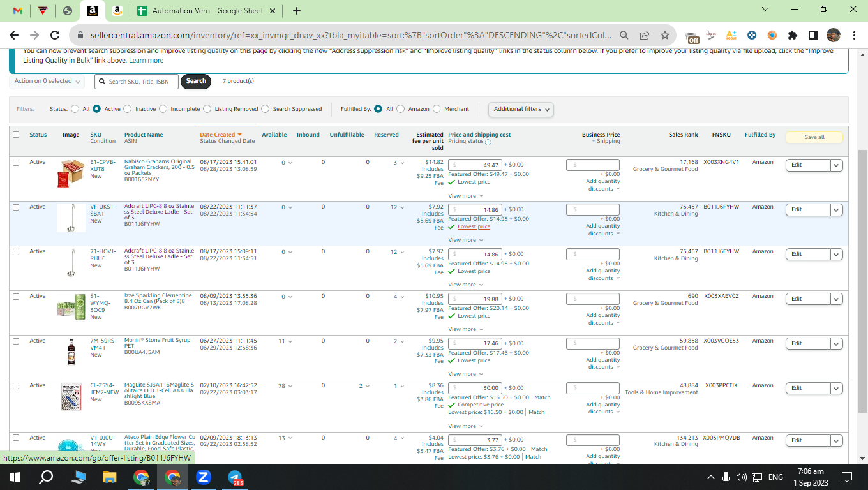Viewport: 868px width, 490px height.
Task: Click the Business Price field for MagLite
Action: [592, 388]
